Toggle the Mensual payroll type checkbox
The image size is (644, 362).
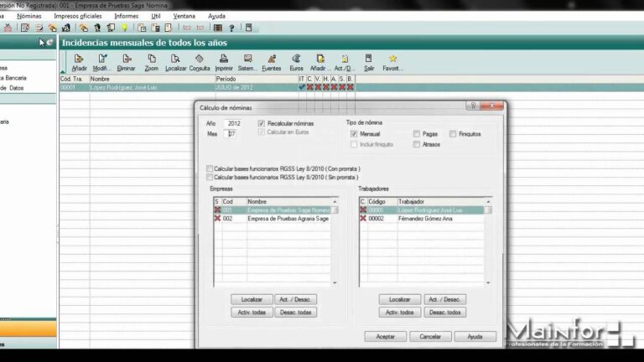354,134
